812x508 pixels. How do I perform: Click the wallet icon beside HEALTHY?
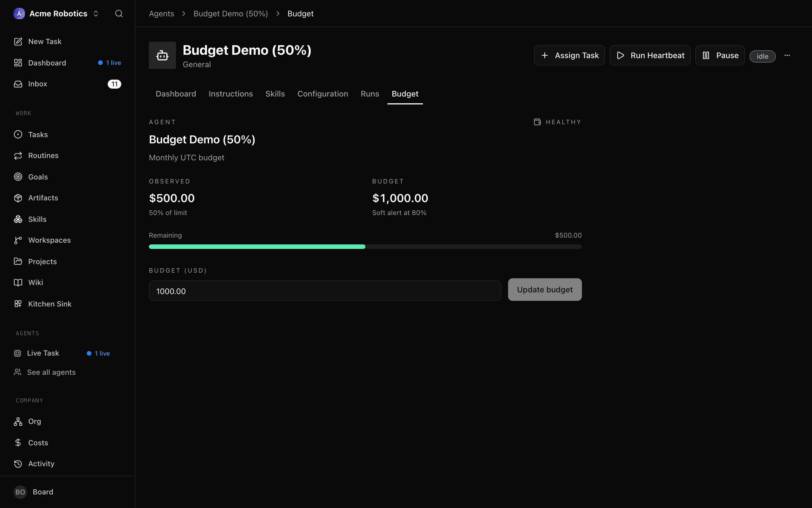537,122
